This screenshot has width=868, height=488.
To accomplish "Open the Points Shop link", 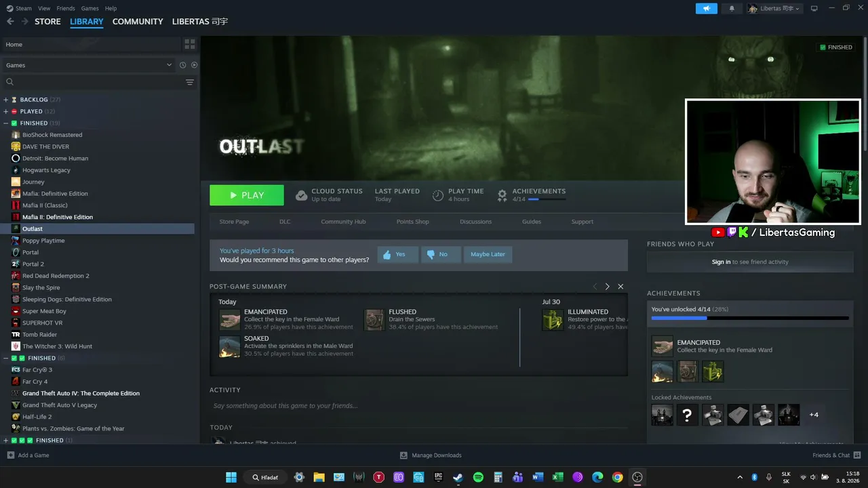I will pos(413,222).
